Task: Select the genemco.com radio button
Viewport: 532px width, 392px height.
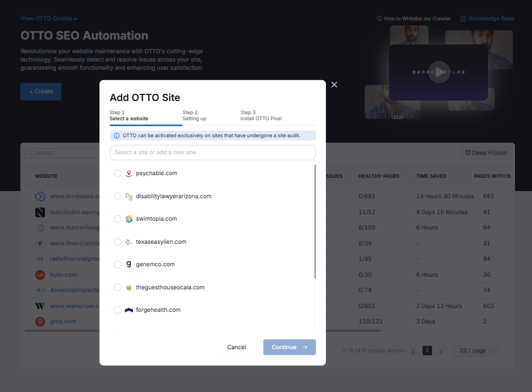Action: point(118,264)
